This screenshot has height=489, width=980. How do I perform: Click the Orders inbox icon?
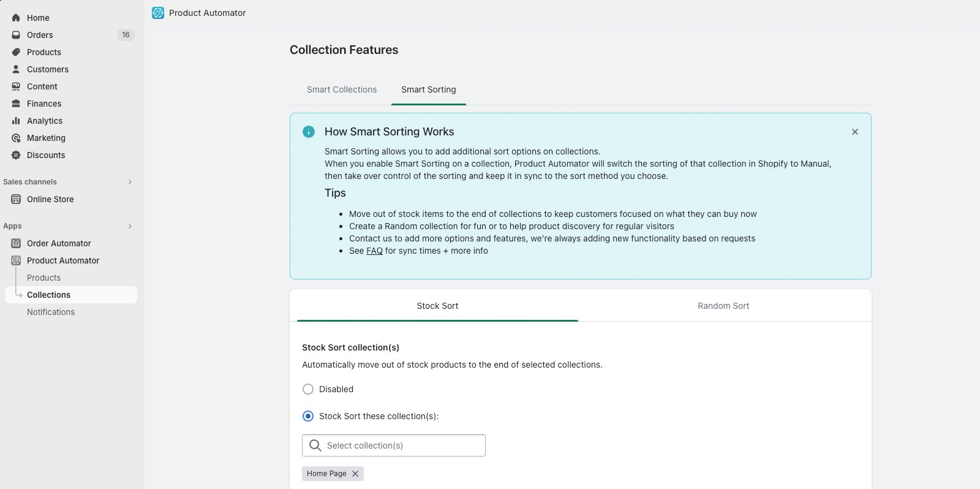(16, 35)
